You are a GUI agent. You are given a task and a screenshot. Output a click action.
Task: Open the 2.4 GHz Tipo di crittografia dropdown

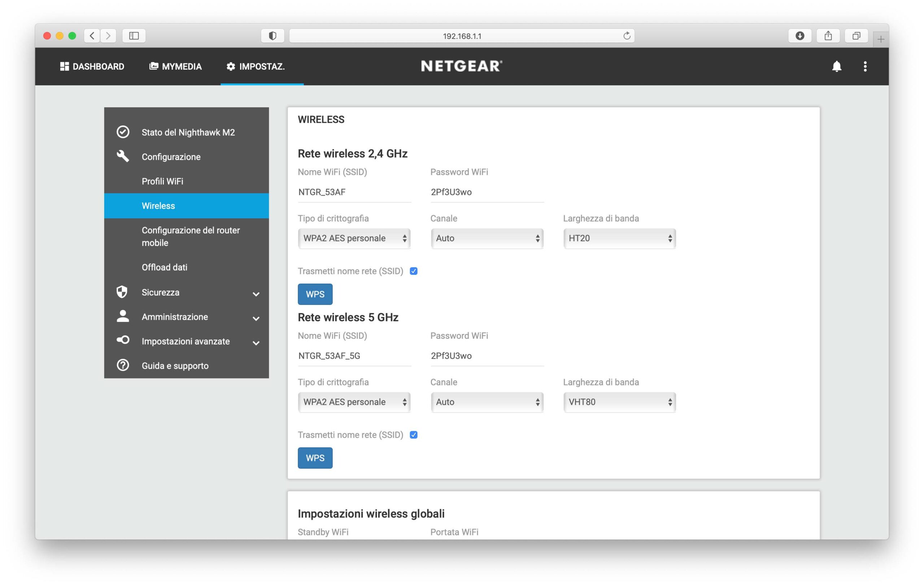click(x=354, y=238)
